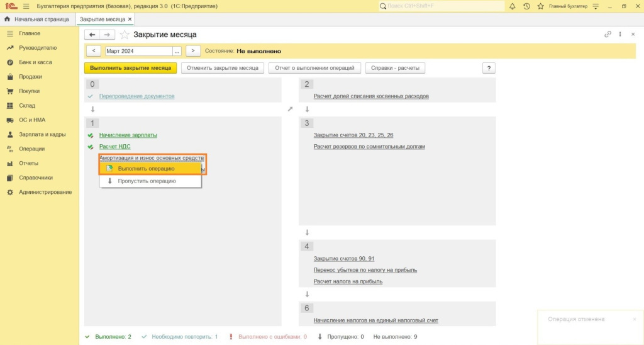Switch to the Начальная страница tab
This screenshot has height=345, width=644.
click(41, 20)
